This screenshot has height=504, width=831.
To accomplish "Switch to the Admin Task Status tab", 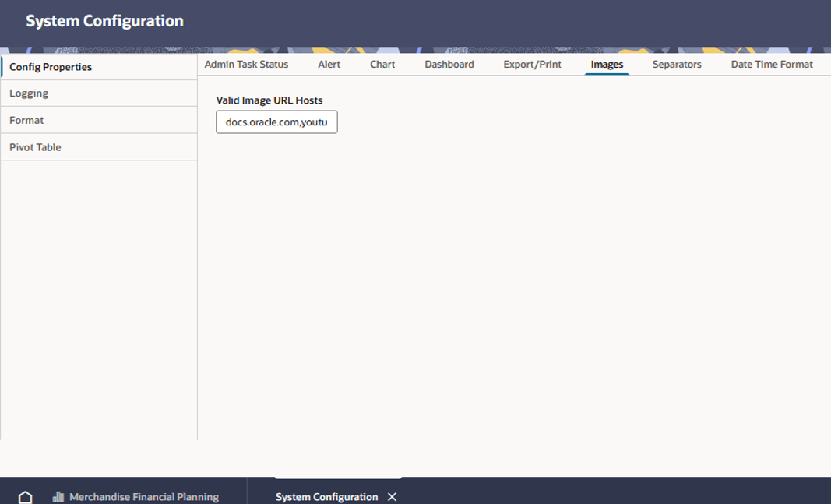I will 246,64.
